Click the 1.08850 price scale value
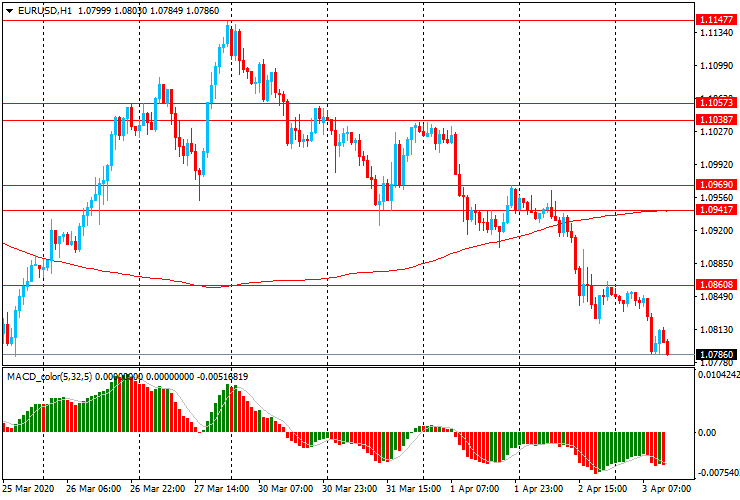Screen dimensions: 740x500 [716, 263]
